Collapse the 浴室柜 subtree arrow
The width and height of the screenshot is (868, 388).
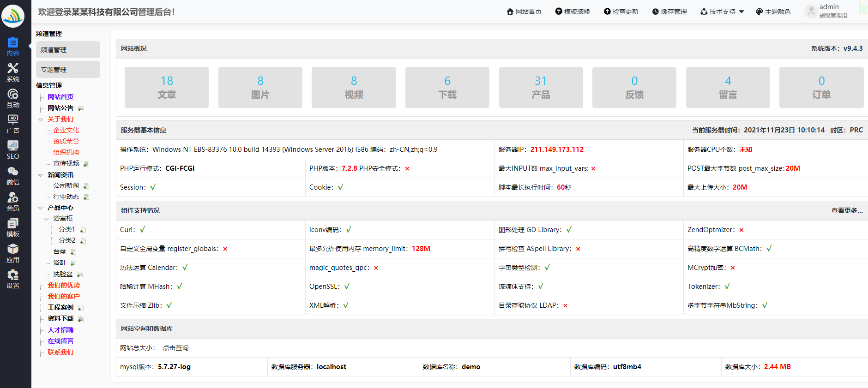pyautogui.click(x=46, y=219)
